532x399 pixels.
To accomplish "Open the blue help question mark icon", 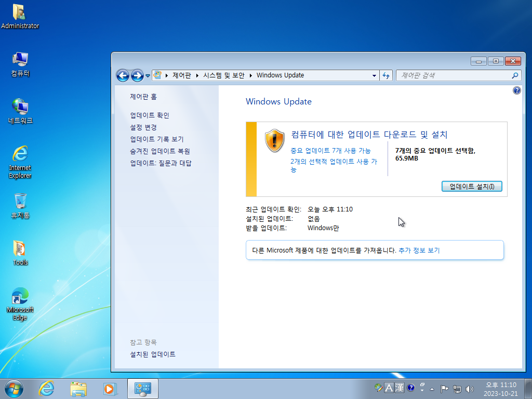I will point(516,90).
